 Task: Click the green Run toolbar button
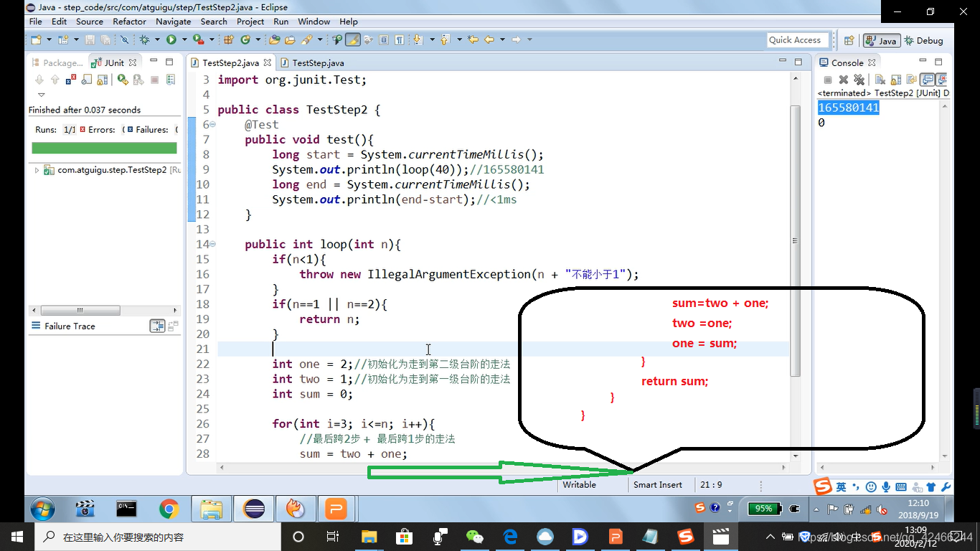pos(171,39)
